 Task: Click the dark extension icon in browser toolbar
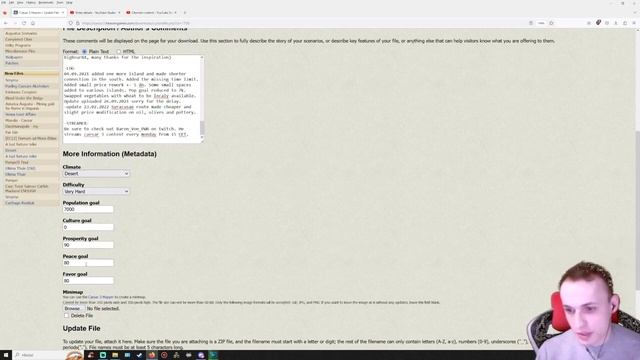pos(598,23)
